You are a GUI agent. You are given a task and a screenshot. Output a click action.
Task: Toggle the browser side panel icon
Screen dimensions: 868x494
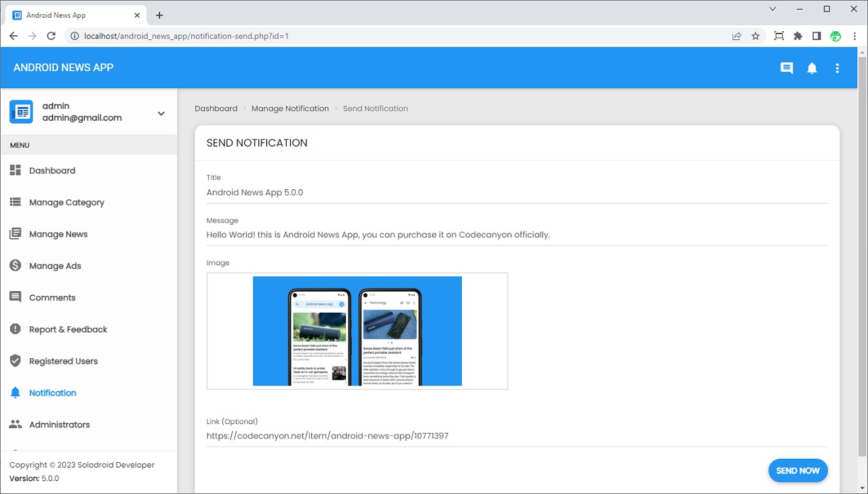pos(816,36)
